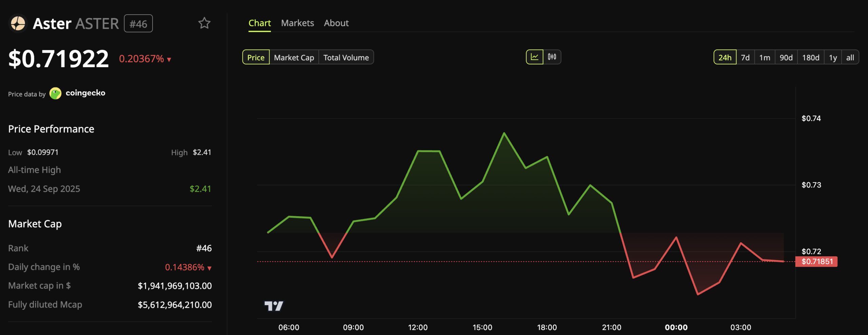
Task: Click the green $2.41 all-time high value
Action: (x=200, y=189)
